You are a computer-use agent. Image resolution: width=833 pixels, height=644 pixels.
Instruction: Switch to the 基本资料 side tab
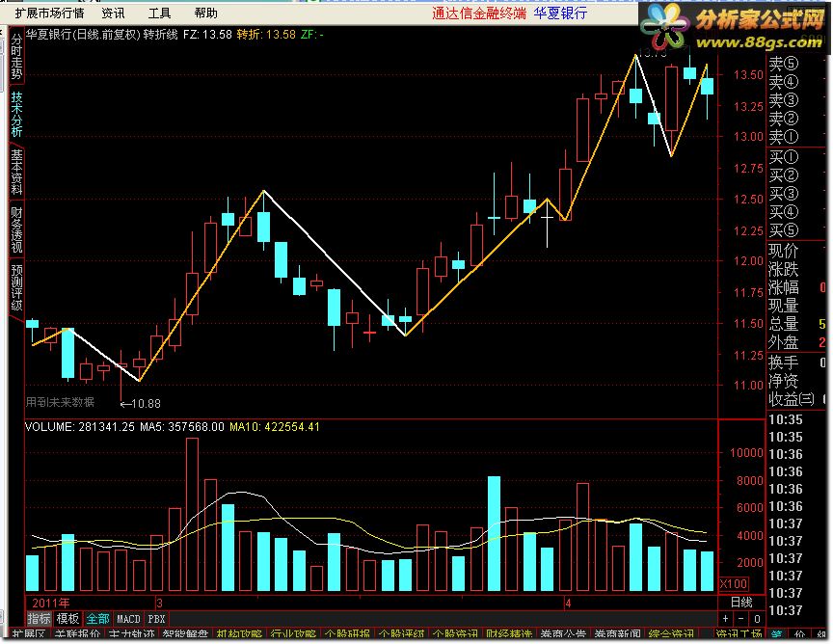(x=16, y=172)
